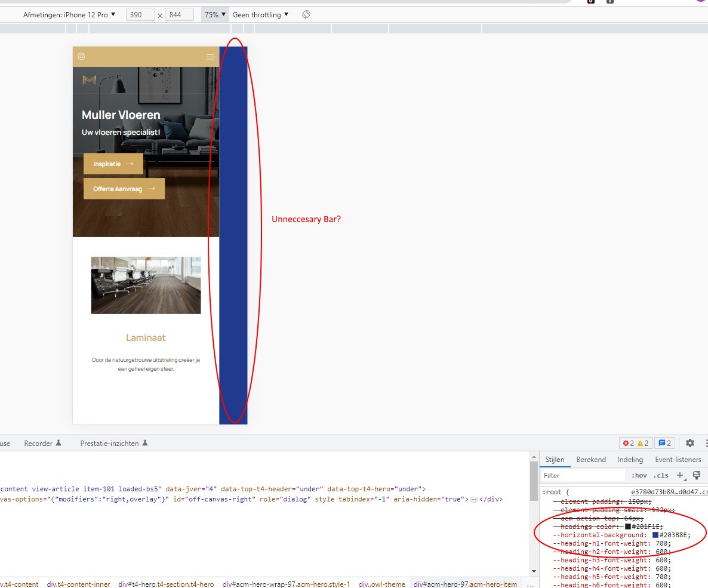The image size is (708, 588).
Task: Click the gold M logo on hero
Action: pyautogui.click(x=90, y=80)
